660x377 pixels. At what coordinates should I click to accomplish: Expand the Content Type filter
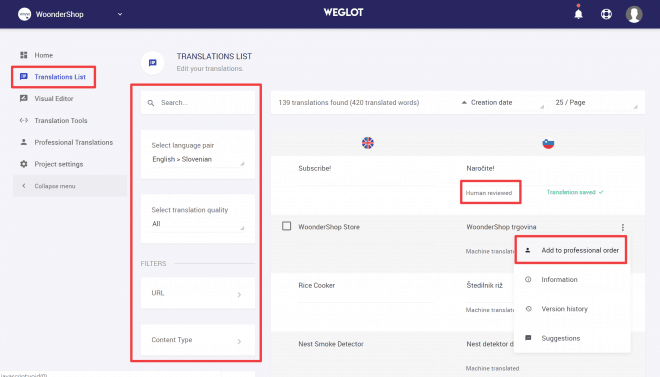click(198, 340)
